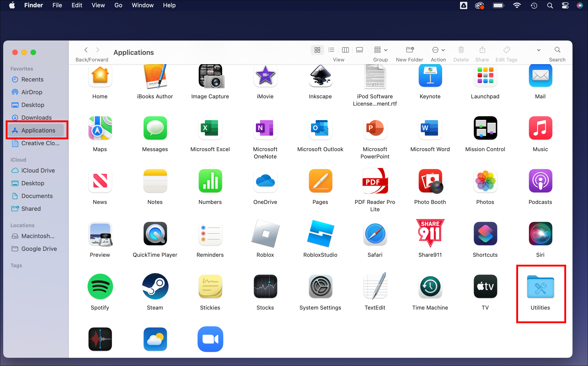The width and height of the screenshot is (588, 366).
Task: Select the System Settings icon
Action: click(320, 286)
